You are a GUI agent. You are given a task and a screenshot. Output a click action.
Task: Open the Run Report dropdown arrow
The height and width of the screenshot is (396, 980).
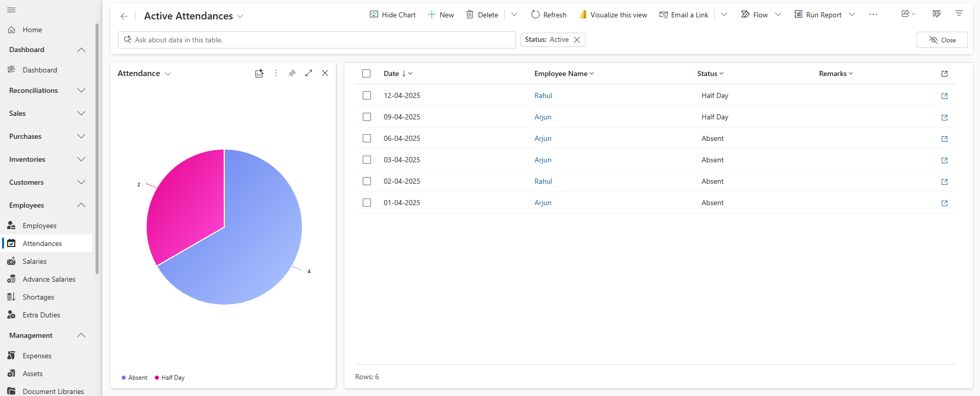[x=852, y=15]
